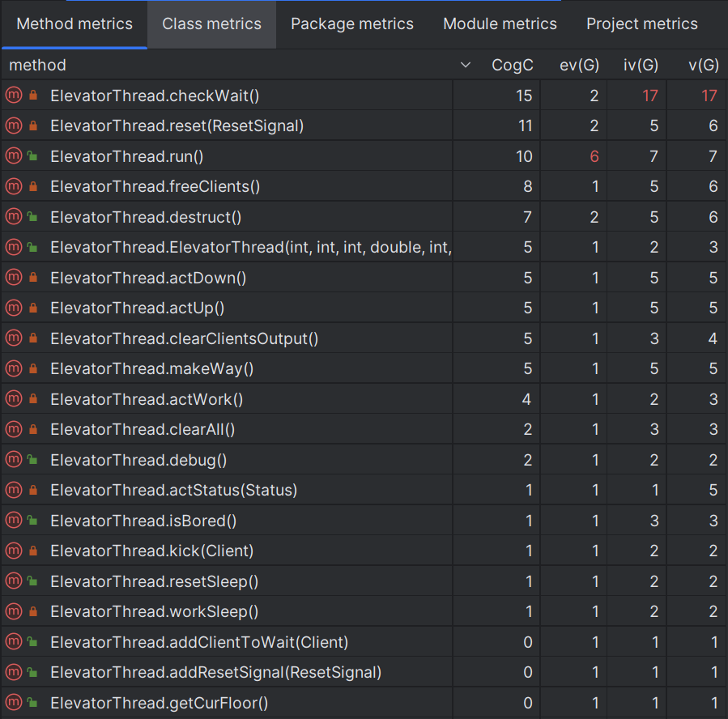Image resolution: width=728 pixels, height=719 pixels.
Task: Open the method column header dropdown
Action: [464, 65]
